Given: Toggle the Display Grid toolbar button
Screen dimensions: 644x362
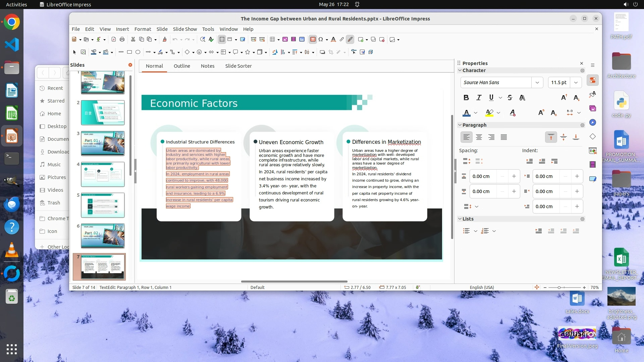Looking at the screenshot, I should [x=222, y=40].
